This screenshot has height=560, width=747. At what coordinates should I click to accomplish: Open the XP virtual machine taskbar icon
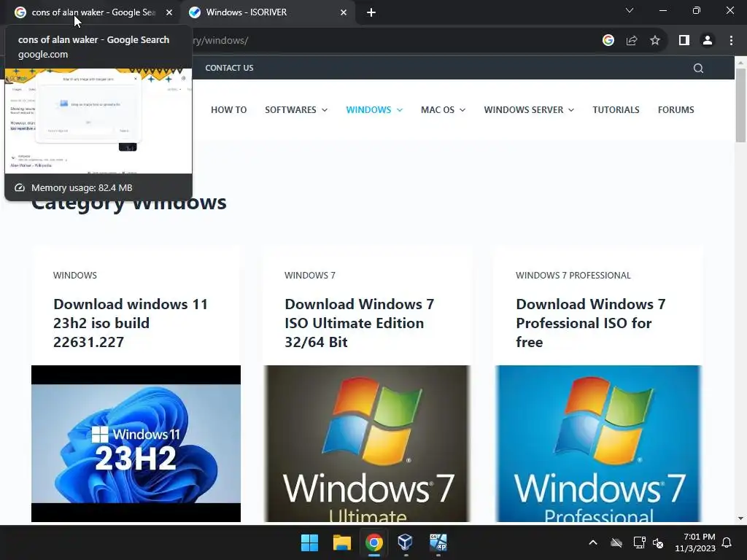pyautogui.click(x=438, y=542)
